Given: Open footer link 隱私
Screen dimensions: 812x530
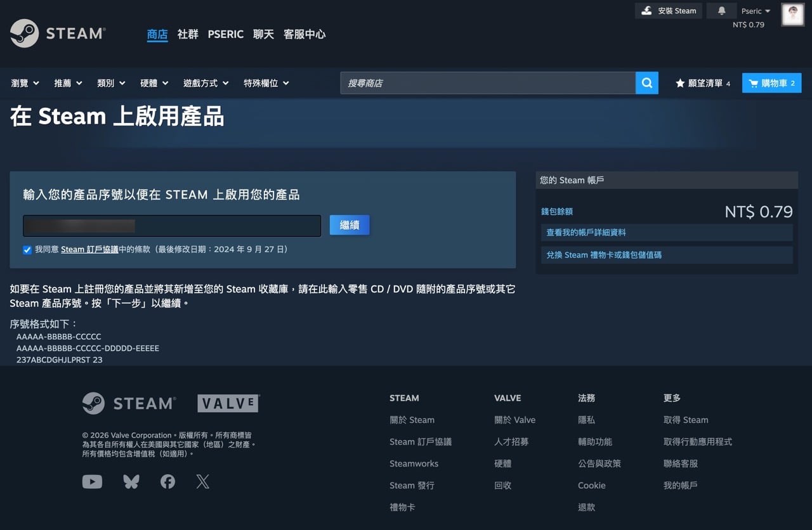Looking at the screenshot, I should point(587,420).
